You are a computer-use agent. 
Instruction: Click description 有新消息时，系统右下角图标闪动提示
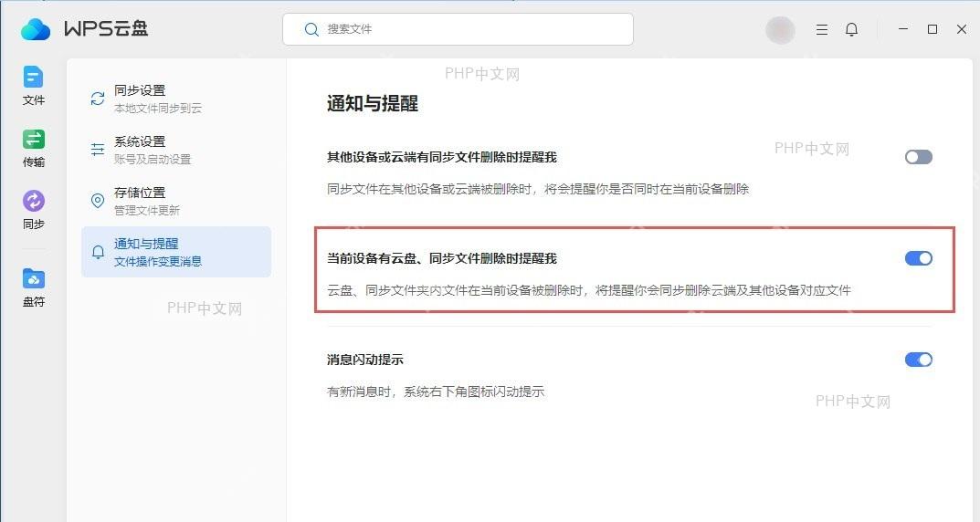coord(436,391)
